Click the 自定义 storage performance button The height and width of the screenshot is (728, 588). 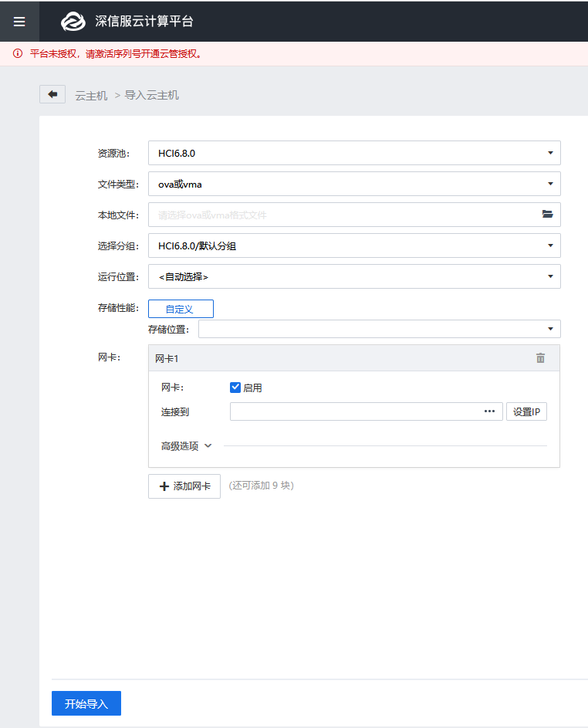[x=181, y=309]
